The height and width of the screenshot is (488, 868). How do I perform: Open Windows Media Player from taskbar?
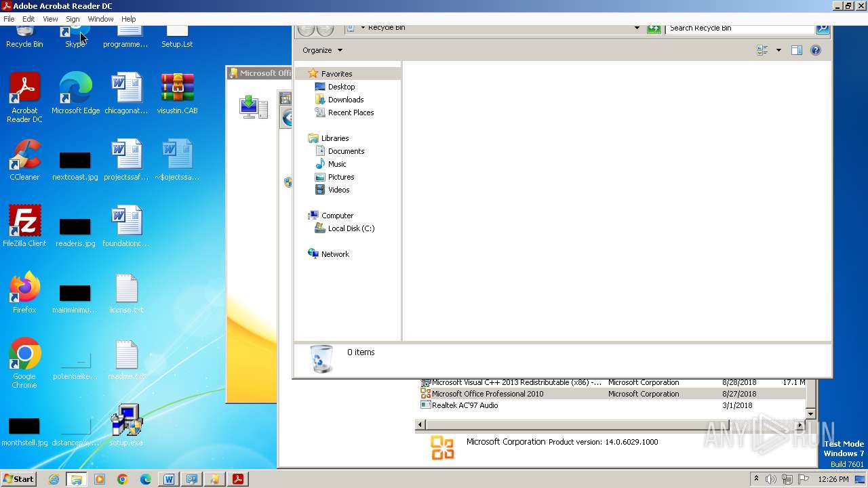(100, 479)
